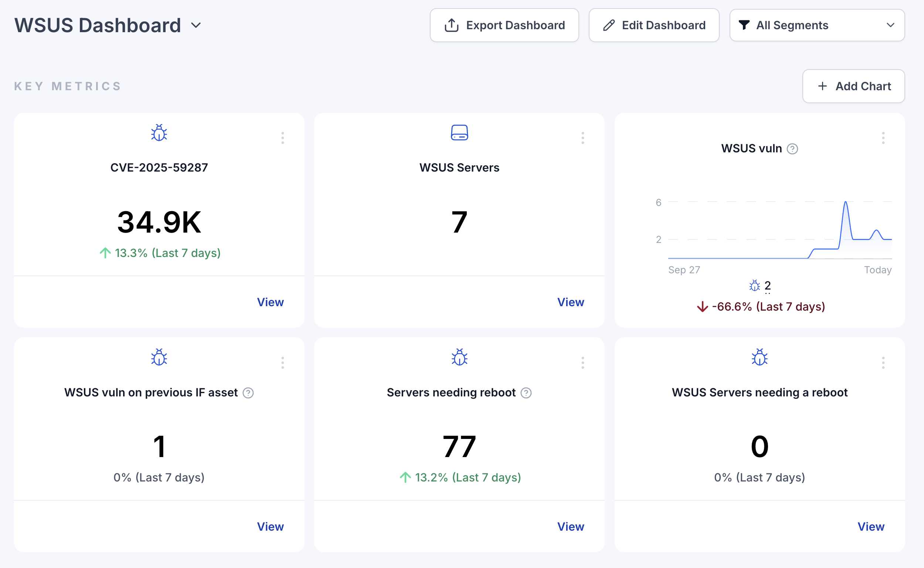Viewport: 924px width, 568px height.
Task: Click help icon next to Servers needing reboot
Action: 526,393
